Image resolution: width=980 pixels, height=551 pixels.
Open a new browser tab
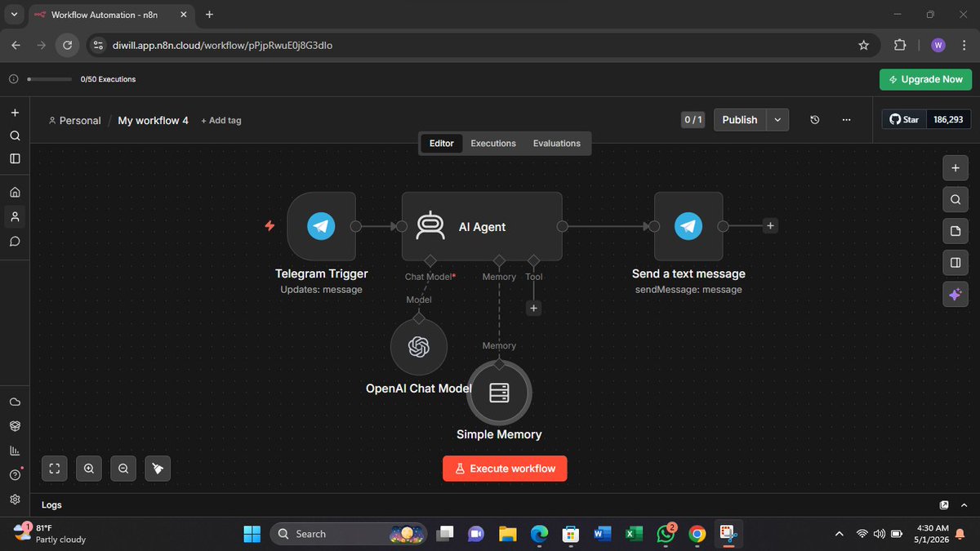(x=209, y=15)
